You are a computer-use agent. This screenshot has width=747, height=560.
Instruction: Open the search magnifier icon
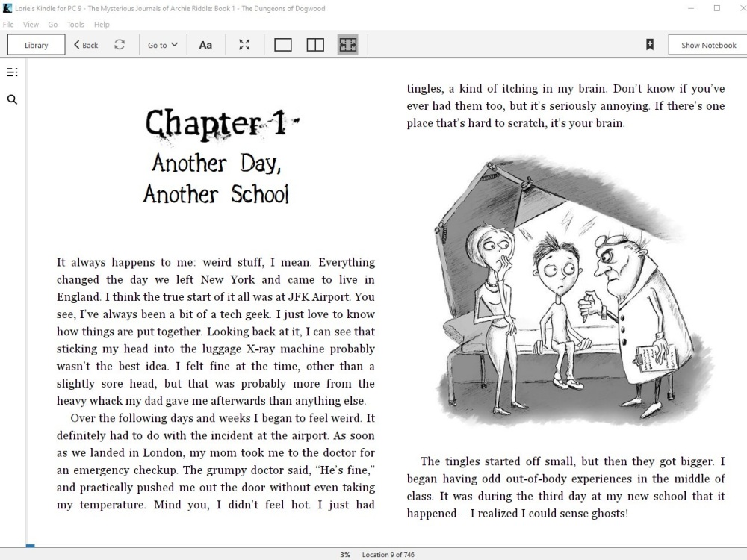pyautogui.click(x=13, y=99)
